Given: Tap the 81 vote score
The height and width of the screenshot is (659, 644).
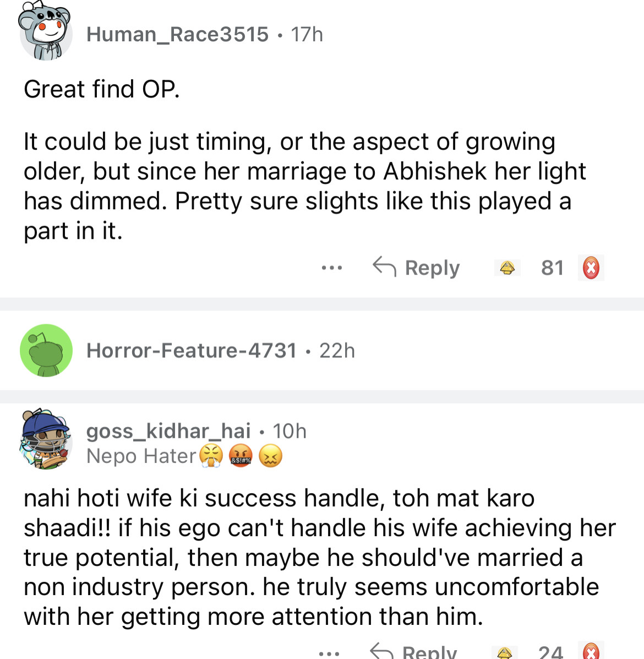Looking at the screenshot, I should tap(552, 268).
